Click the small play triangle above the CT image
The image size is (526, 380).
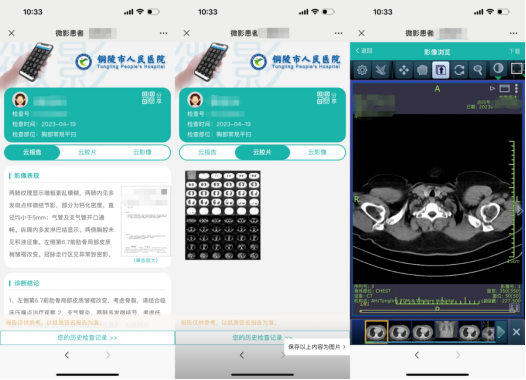point(492,89)
